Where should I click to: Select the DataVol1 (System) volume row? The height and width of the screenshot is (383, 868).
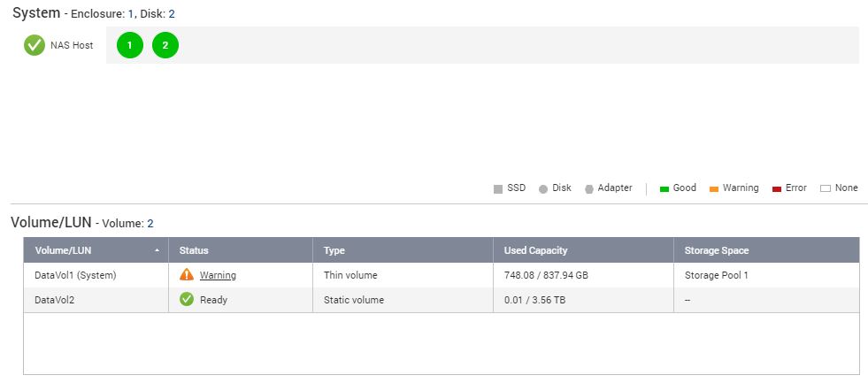tap(75, 275)
